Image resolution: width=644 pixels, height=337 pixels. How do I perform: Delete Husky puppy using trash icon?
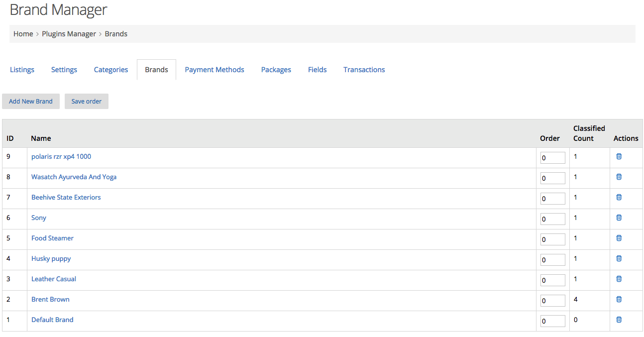pyautogui.click(x=619, y=258)
